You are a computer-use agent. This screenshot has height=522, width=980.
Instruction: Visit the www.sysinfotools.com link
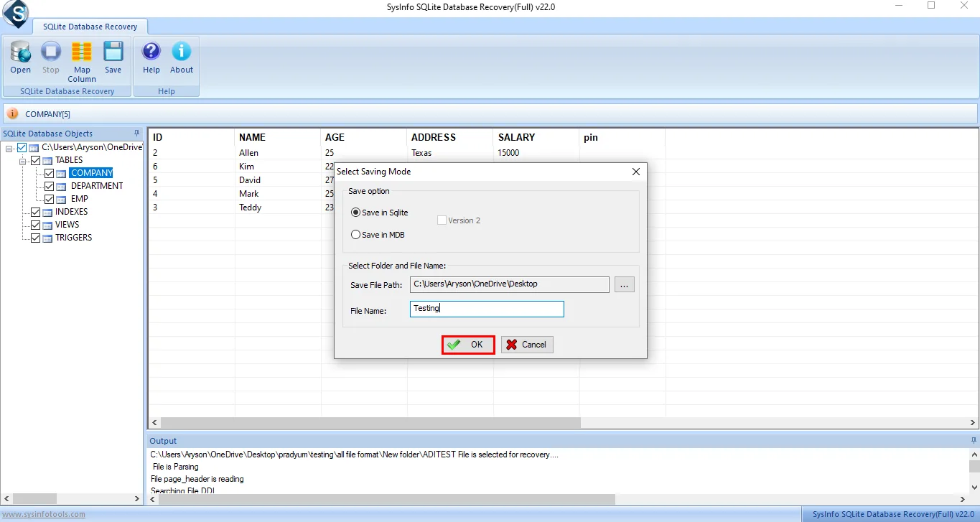[x=42, y=513]
